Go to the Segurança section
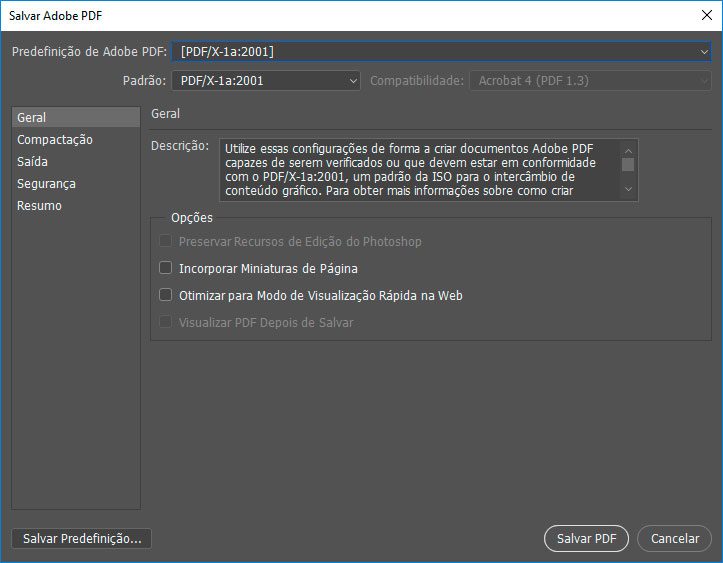 46,184
